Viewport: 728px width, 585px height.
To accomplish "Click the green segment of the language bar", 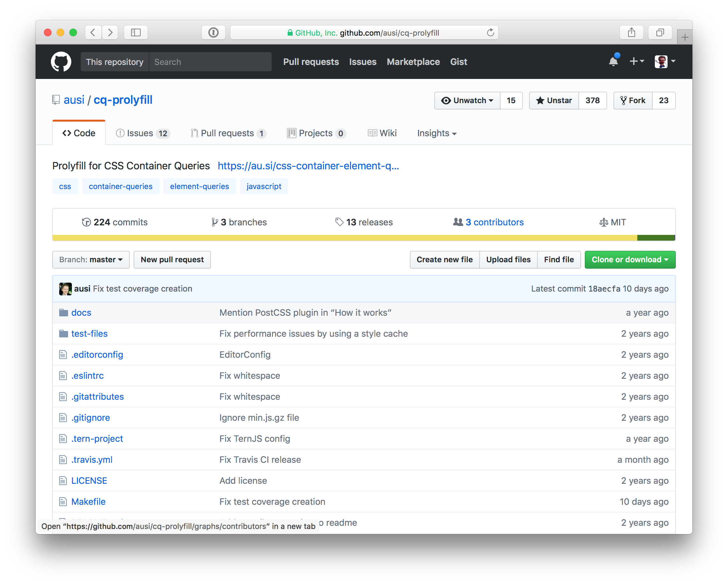I will (655, 238).
